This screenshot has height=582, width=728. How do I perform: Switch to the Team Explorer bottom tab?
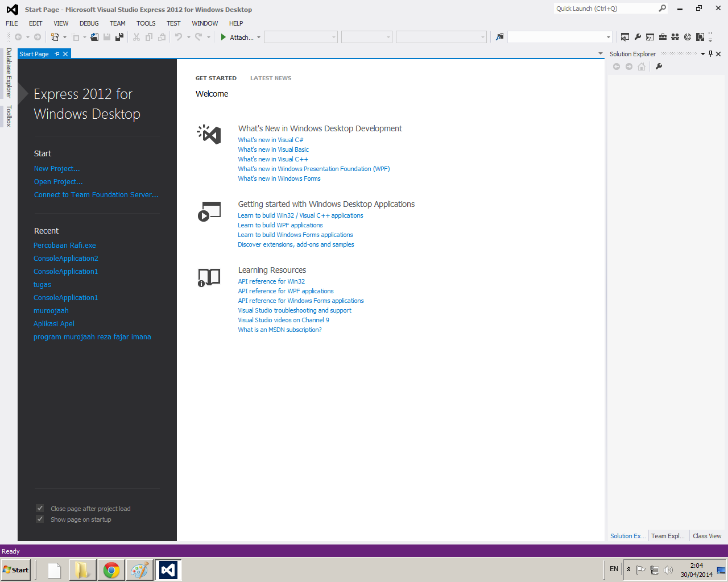tap(668, 536)
